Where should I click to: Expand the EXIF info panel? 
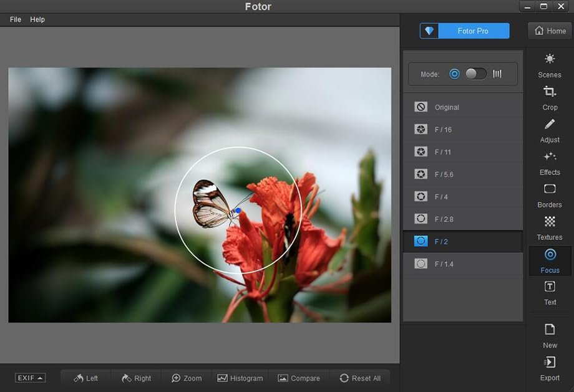tap(30, 378)
